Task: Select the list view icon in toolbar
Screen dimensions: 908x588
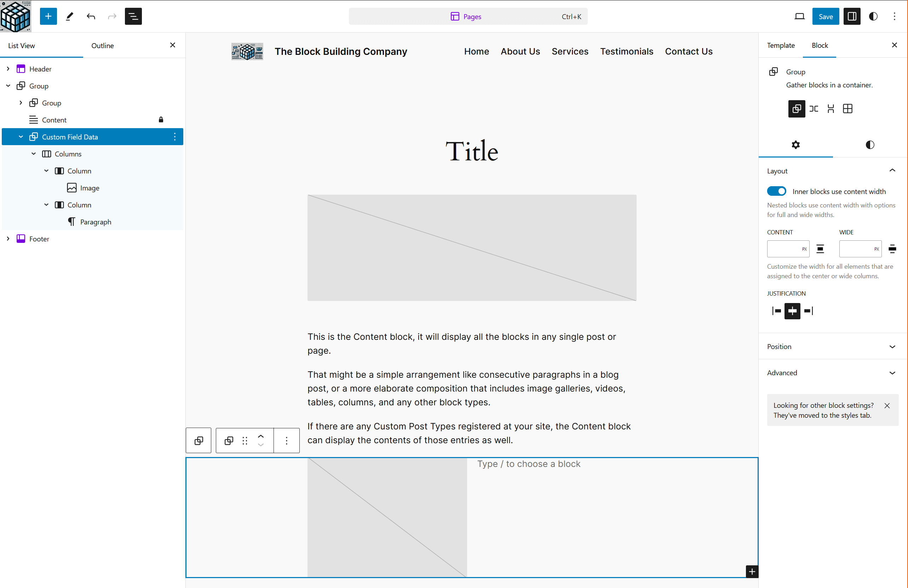Action: pos(133,16)
